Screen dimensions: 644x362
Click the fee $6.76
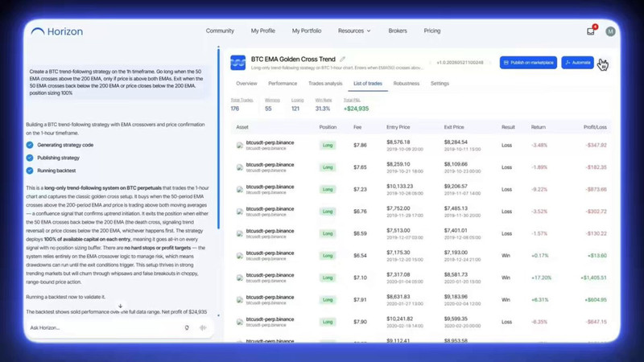point(360,212)
